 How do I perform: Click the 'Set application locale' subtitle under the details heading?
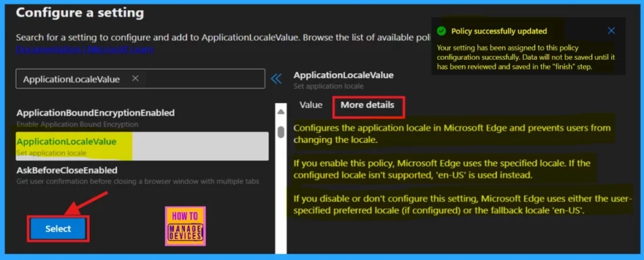click(328, 87)
